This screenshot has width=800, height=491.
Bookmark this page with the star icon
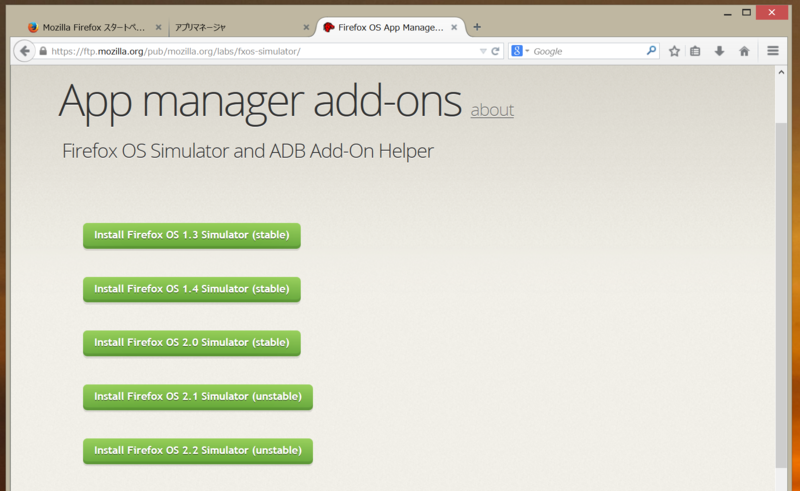click(x=674, y=51)
